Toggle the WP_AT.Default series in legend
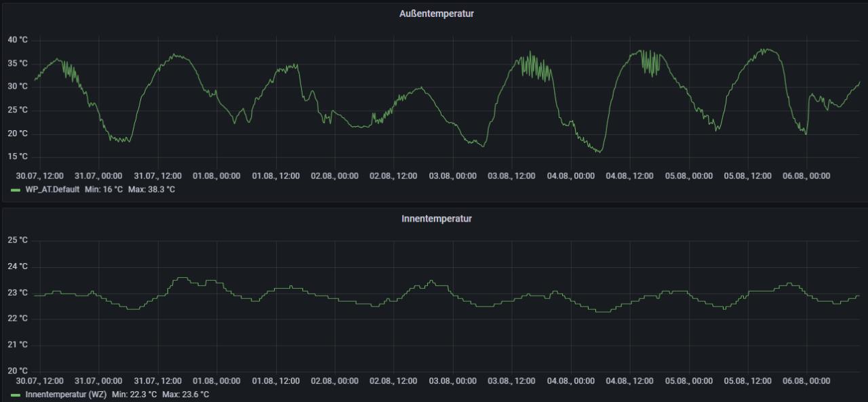 (x=52, y=189)
